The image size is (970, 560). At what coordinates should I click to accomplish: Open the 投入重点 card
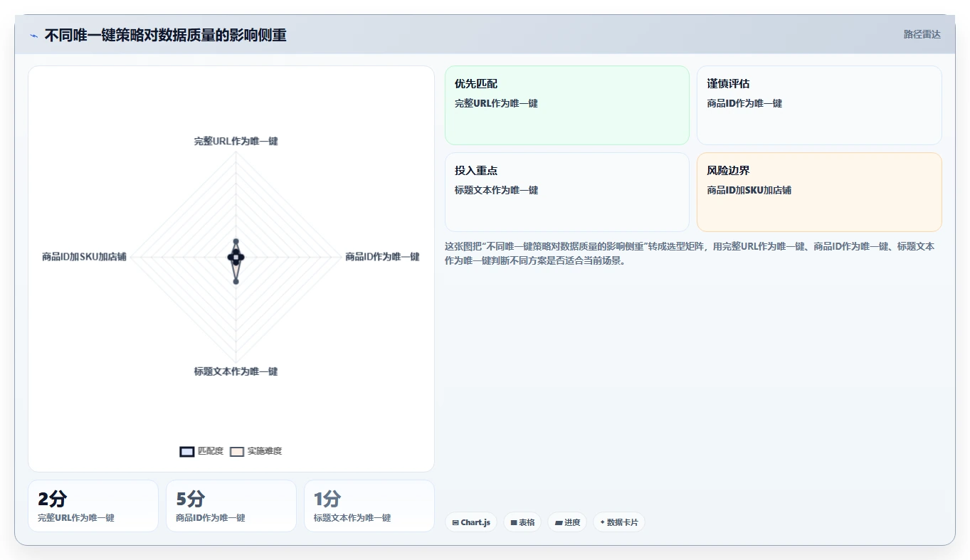pyautogui.click(x=567, y=192)
